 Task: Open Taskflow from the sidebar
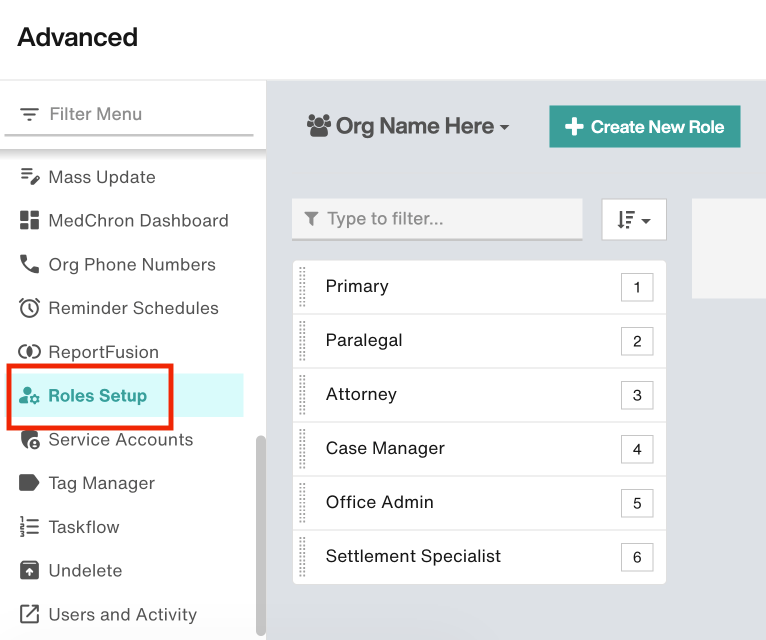pos(84,527)
